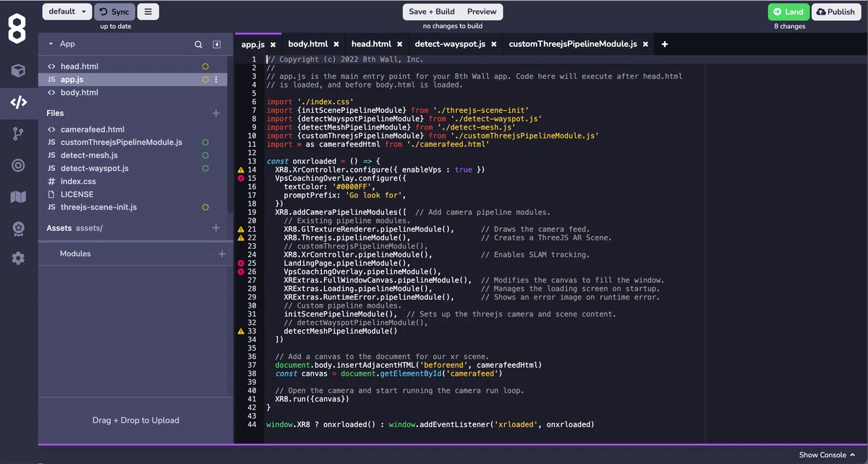Collapse the App section tree
Image resolution: width=868 pixels, height=464 pixels.
(51, 44)
